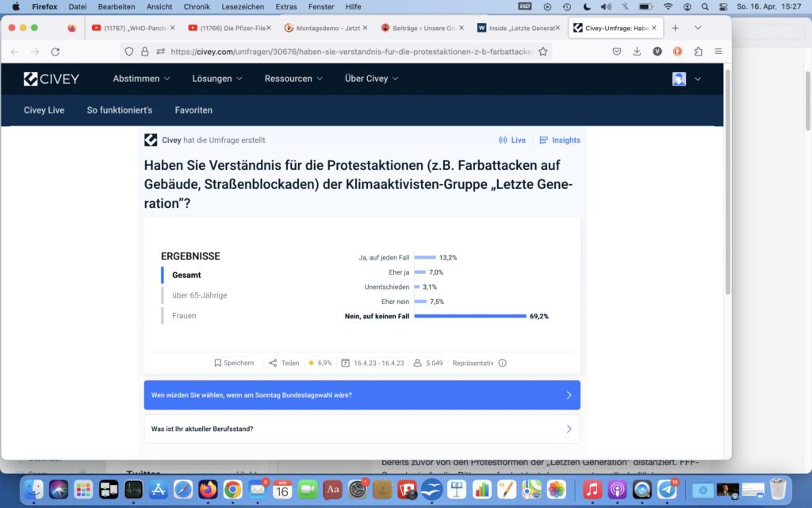Click the 69,2% result bar
Screen dimensions: 812x508
(x=470, y=316)
